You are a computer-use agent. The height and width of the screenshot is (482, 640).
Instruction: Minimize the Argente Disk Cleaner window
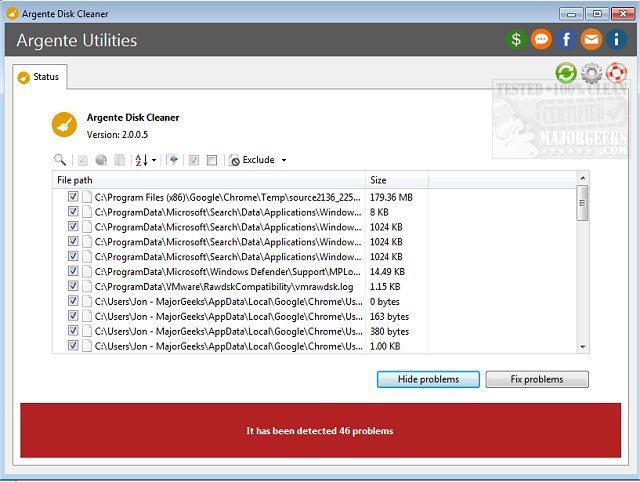[x=571, y=14]
